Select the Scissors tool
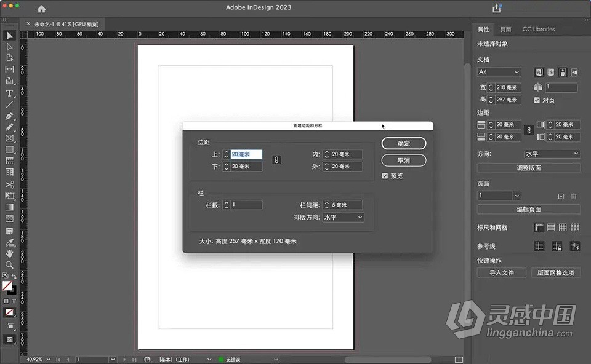591x364 pixels. (x=9, y=184)
